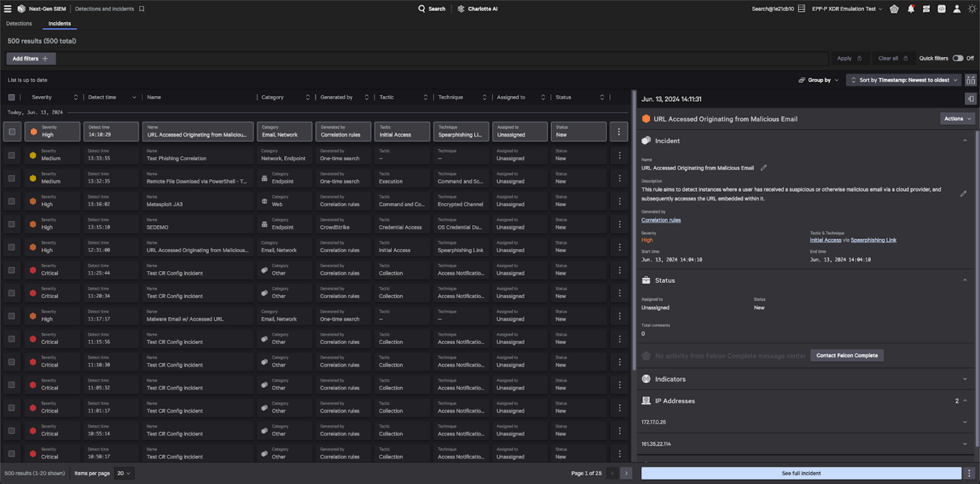
Task: Open row menu for SEDEMO incident
Action: 620,224
